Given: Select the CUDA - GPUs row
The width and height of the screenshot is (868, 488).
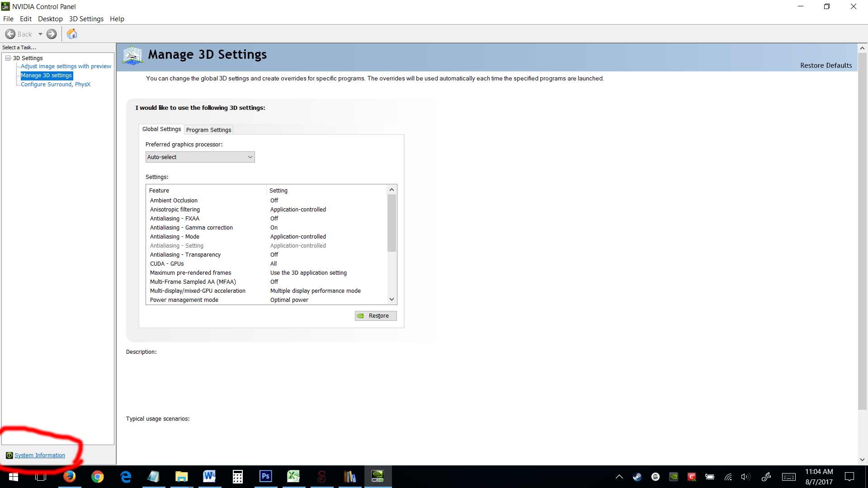Looking at the screenshot, I should (267, 264).
